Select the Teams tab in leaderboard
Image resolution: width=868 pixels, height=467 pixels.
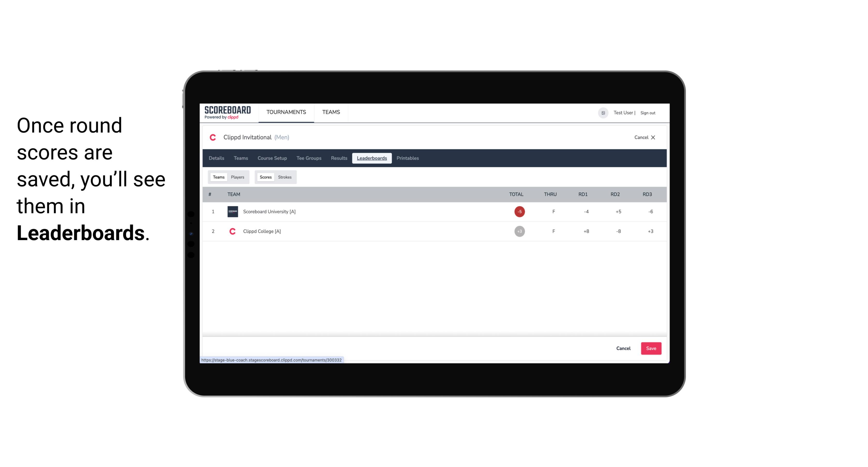click(x=218, y=177)
